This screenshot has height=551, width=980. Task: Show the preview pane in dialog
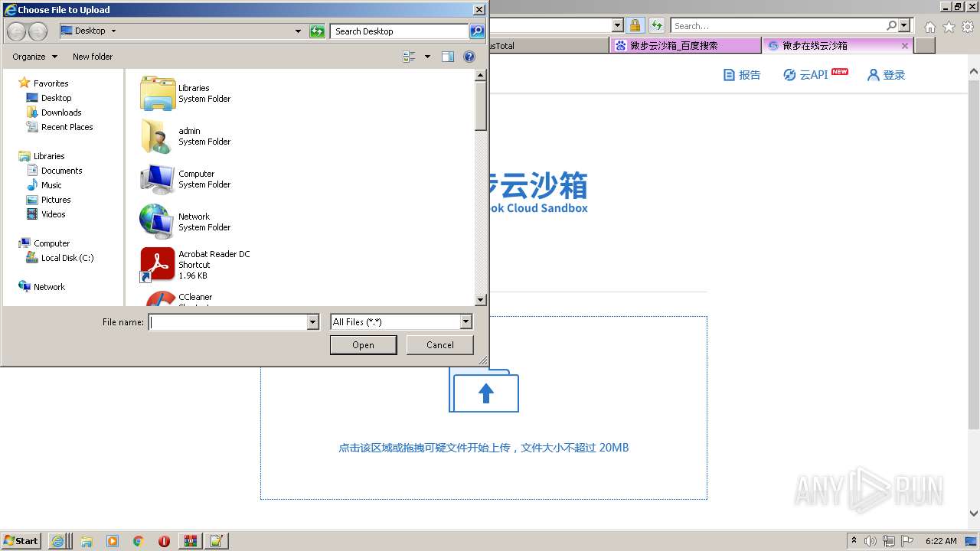pyautogui.click(x=448, y=57)
